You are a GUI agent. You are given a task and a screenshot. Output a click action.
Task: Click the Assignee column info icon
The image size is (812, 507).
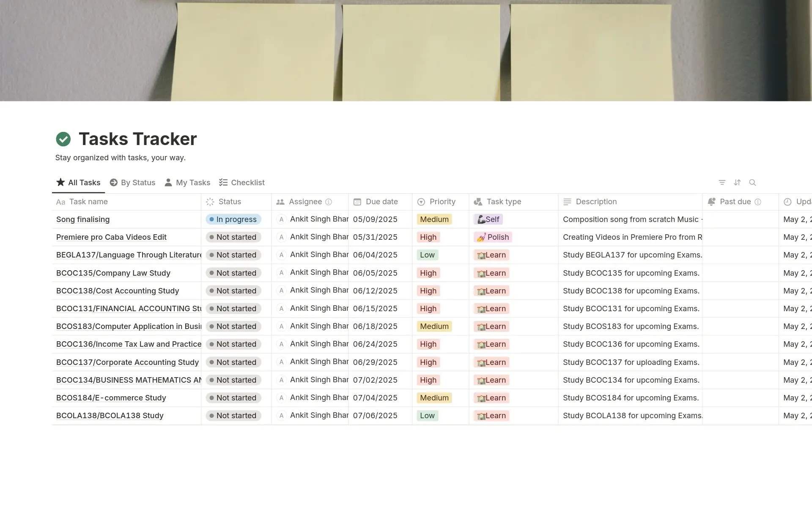[x=329, y=202]
